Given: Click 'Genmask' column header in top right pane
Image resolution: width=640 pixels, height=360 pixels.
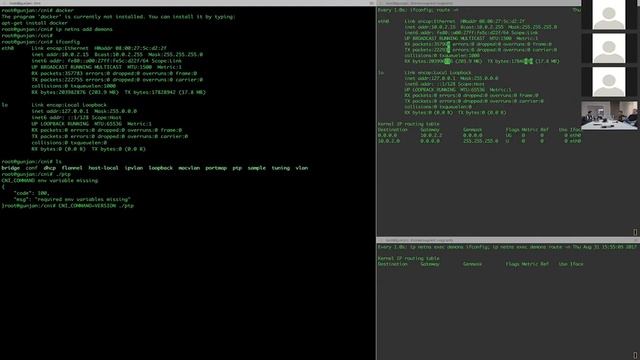Looking at the screenshot, I should click(x=472, y=130).
